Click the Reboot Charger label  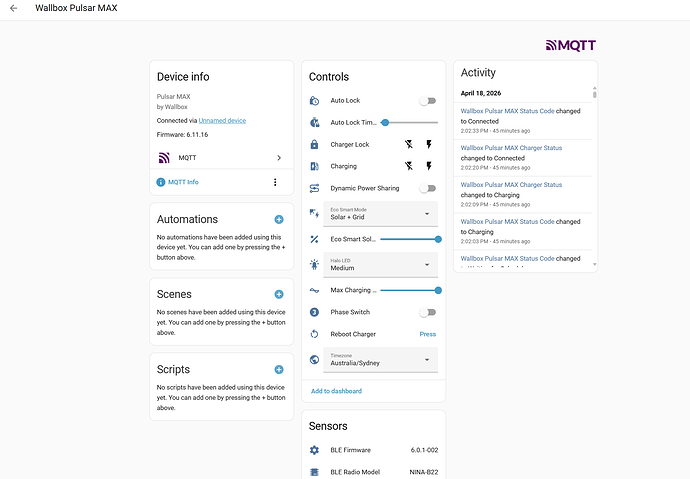click(x=353, y=334)
